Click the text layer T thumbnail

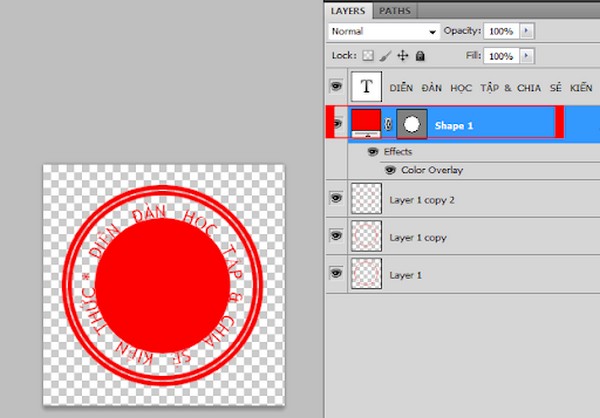366,87
